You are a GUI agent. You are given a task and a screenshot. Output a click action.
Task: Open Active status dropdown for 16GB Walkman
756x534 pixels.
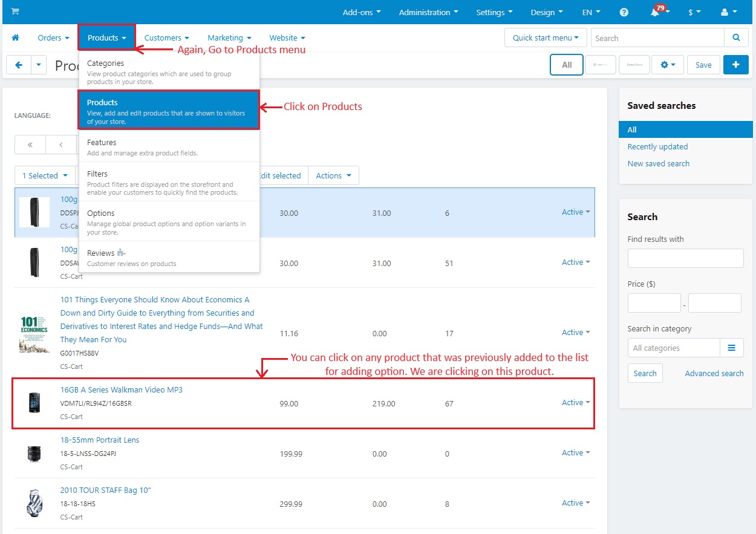click(576, 403)
